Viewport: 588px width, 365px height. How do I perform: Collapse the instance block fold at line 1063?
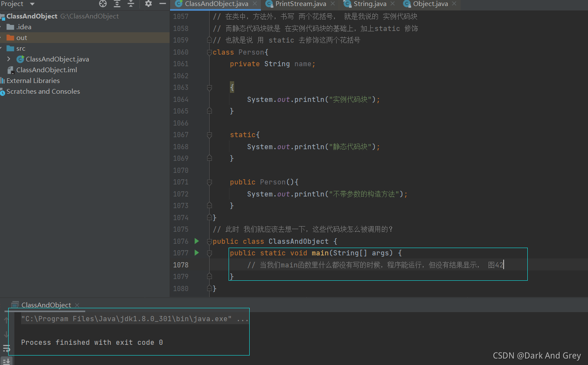210,87
